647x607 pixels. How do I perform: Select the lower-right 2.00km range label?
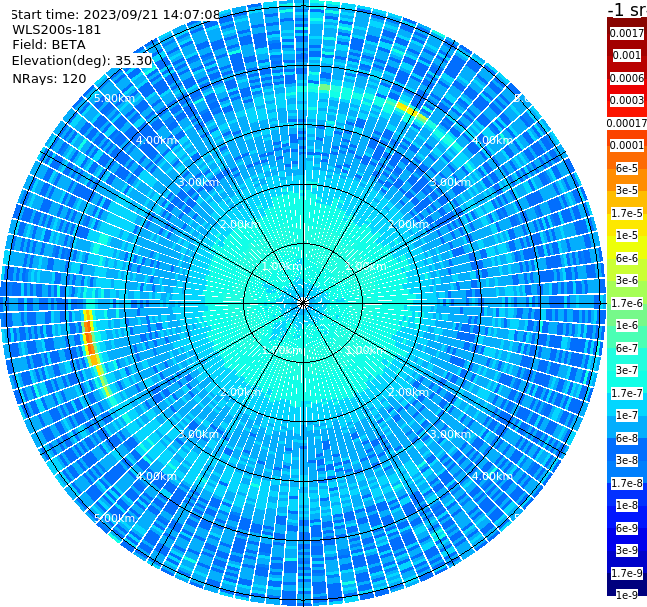[x=409, y=392]
